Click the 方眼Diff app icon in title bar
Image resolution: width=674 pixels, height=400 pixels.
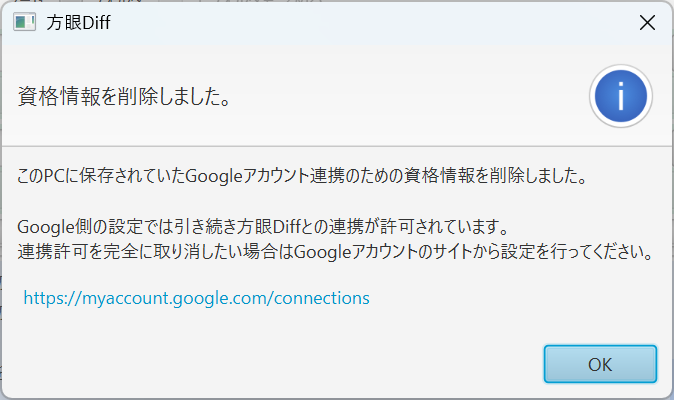[25, 24]
